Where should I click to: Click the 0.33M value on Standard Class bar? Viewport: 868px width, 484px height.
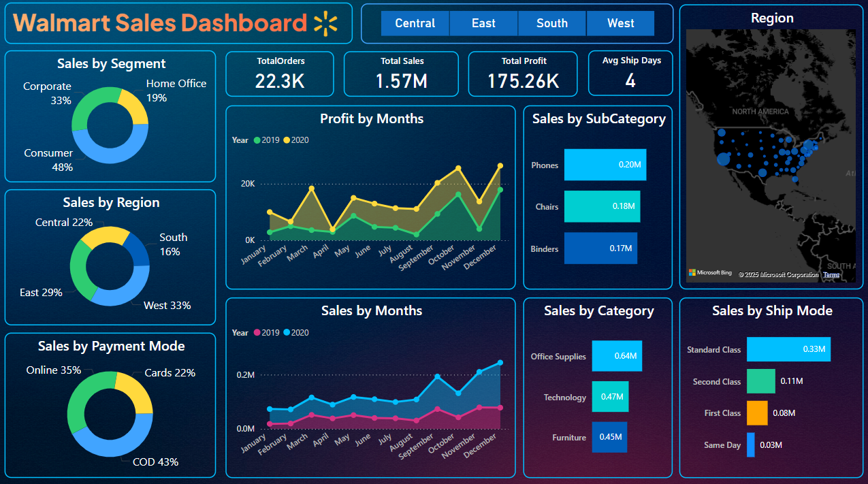click(x=814, y=349)
